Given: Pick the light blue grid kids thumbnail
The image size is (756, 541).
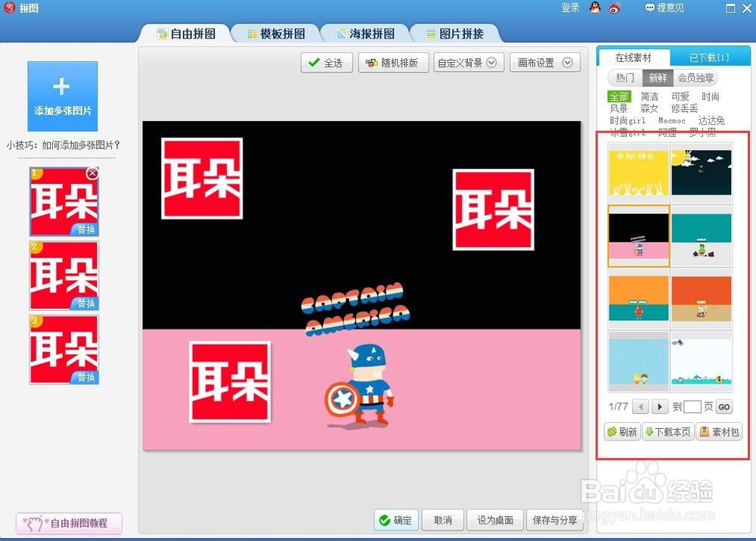Looking at the screenshot, I should click(638, 362).
